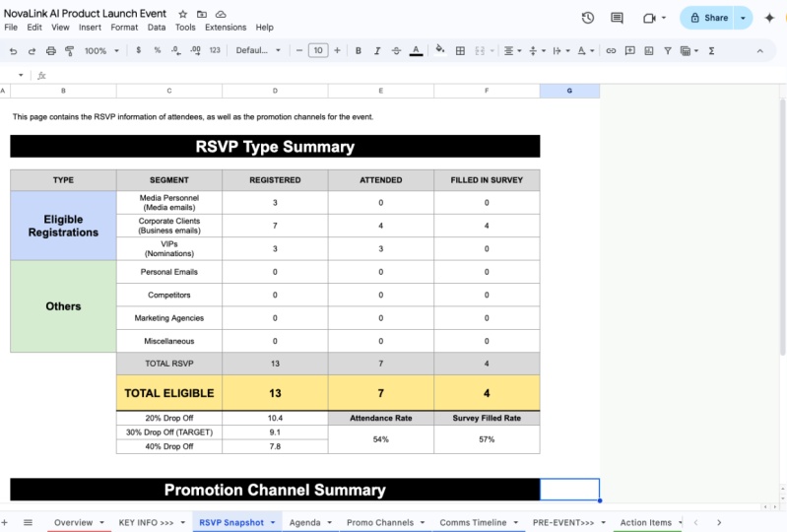Collapse the toolbar with caret icon
The width and height of the screenshot is (787, 532).
point(759,50)
